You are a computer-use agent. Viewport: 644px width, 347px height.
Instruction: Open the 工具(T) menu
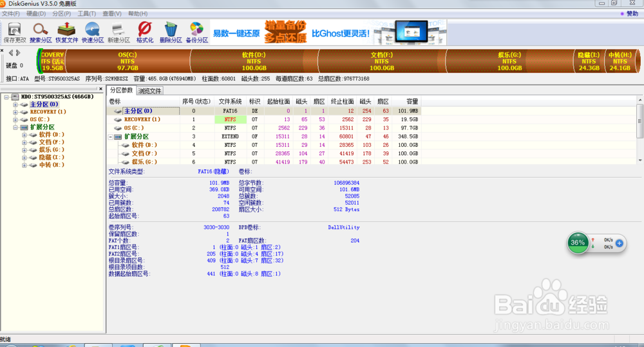click(x=87, y=14)
